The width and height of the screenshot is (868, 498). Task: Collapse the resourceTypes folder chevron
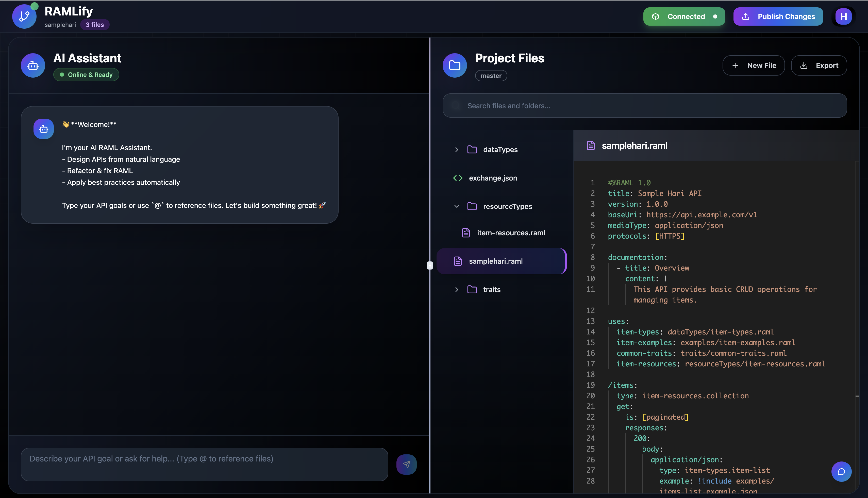[x=456, y=206]
